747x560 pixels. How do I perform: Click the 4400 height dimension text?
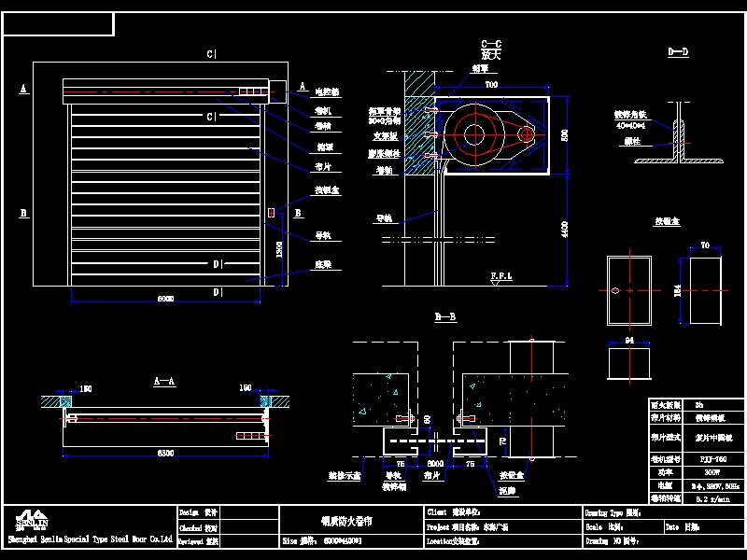click(x=565, y=230)
